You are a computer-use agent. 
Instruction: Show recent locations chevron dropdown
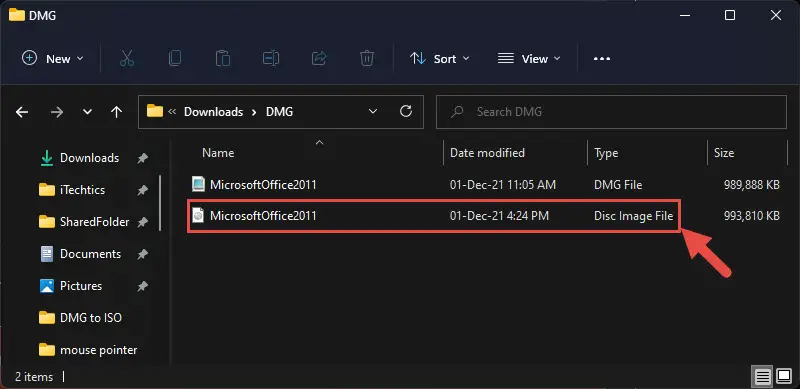tap(87, 112)
